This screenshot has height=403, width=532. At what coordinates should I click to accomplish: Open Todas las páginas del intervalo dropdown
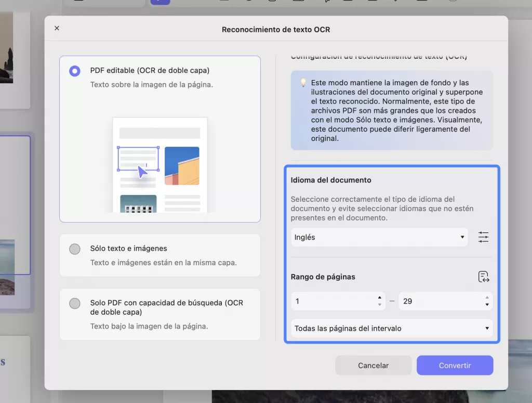point(392,328)
